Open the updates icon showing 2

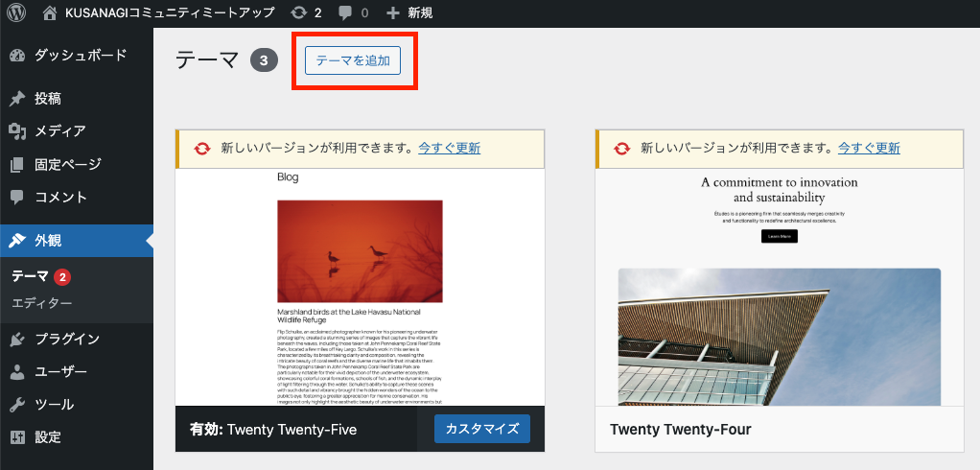pos(298,13)
